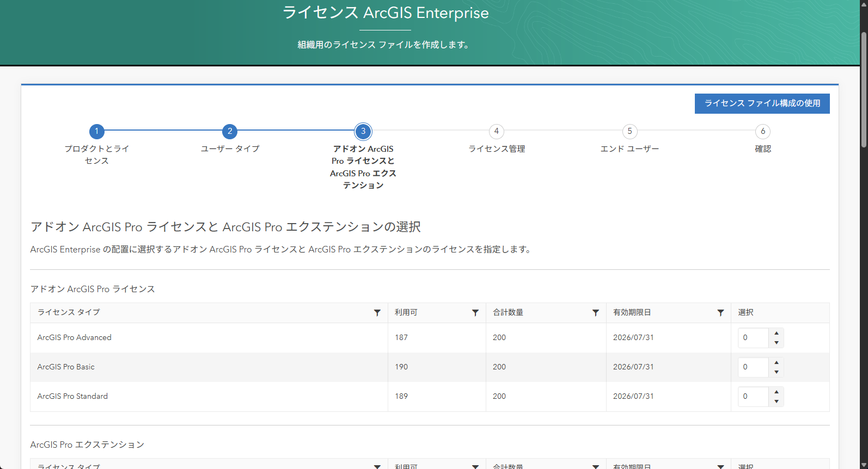Screen dimensions: 868x469
Task: Click the page vertical scrollbar
Action: (864, 90)
